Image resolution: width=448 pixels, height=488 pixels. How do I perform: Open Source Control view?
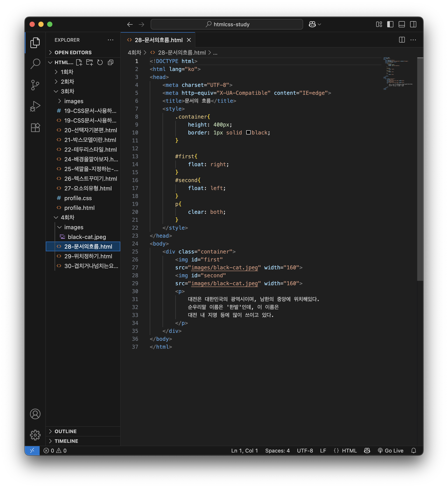click(x=35, y=85)
